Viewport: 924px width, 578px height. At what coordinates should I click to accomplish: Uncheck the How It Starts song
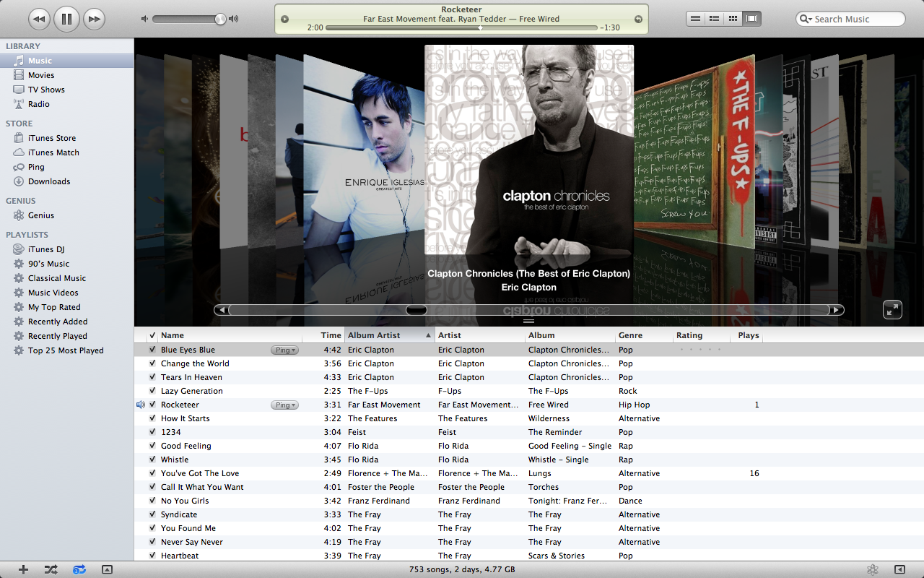coord(152,418)
